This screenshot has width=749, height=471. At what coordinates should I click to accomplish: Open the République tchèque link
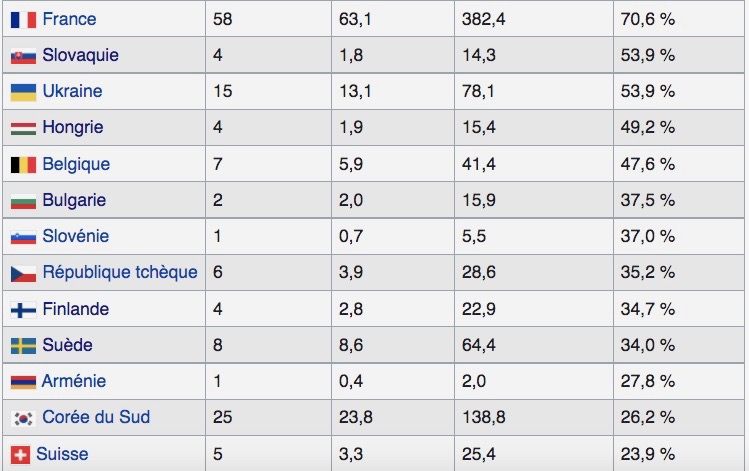[x=120, y=272]
